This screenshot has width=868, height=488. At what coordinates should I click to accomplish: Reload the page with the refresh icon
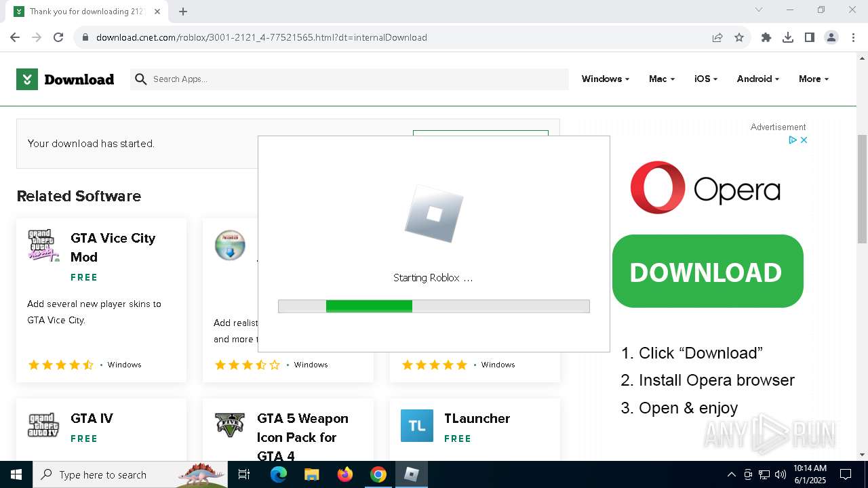(58, 37)
